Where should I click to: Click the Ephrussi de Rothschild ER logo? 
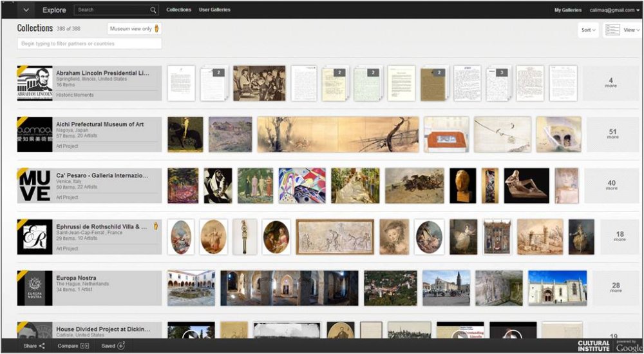(x=35, y=237)
